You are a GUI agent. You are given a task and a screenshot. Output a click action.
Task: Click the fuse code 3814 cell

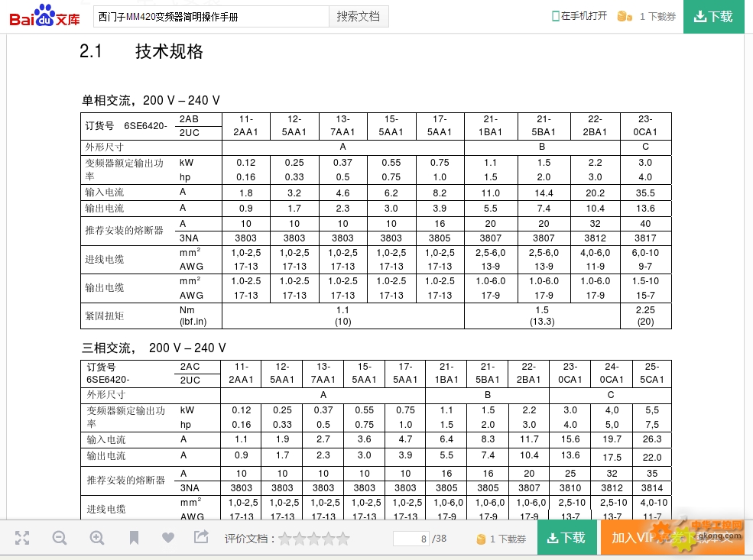[651, 488]
